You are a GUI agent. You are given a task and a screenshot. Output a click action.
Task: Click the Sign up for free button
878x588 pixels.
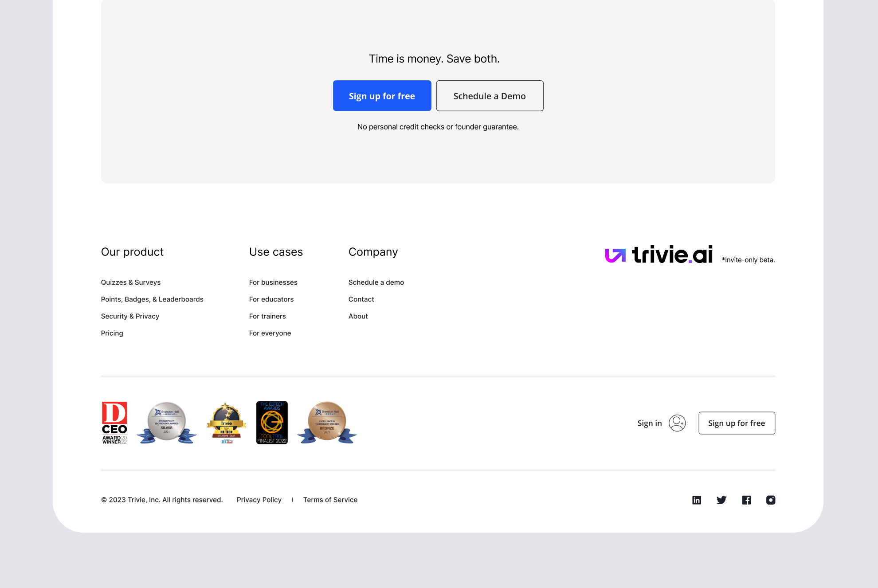(382, 95)
